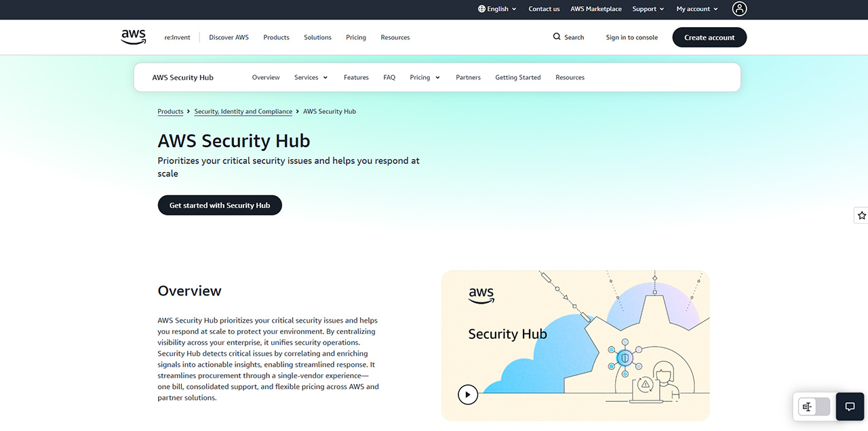868x431 pixels.
Task: Select the Resources tab in the Security Hub nav
Action: click(x=570, y=77)
